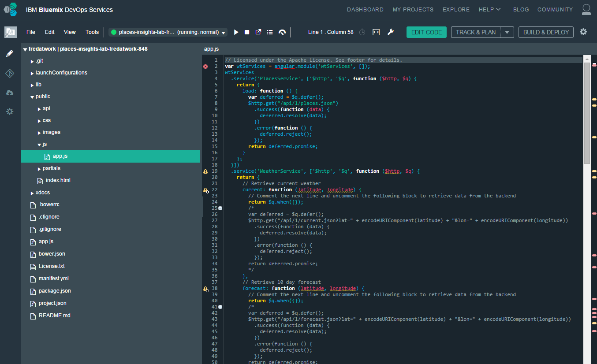Open package.json file
The width and height of the screenshot is (597, 364).
(55, 291)
